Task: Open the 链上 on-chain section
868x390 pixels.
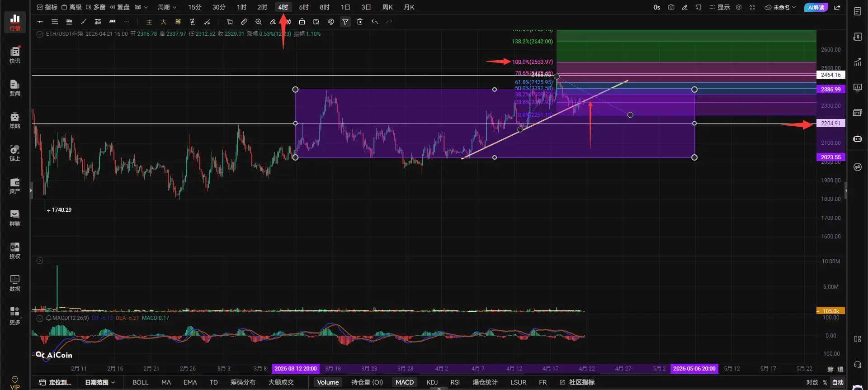Action: (15, 152)
